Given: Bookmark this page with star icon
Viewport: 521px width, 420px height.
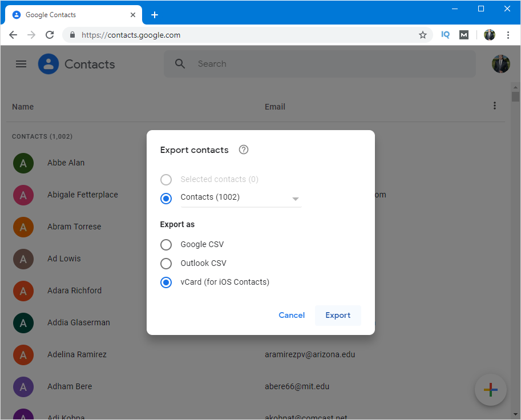Looking at the screenshot, I should [423, 35].
